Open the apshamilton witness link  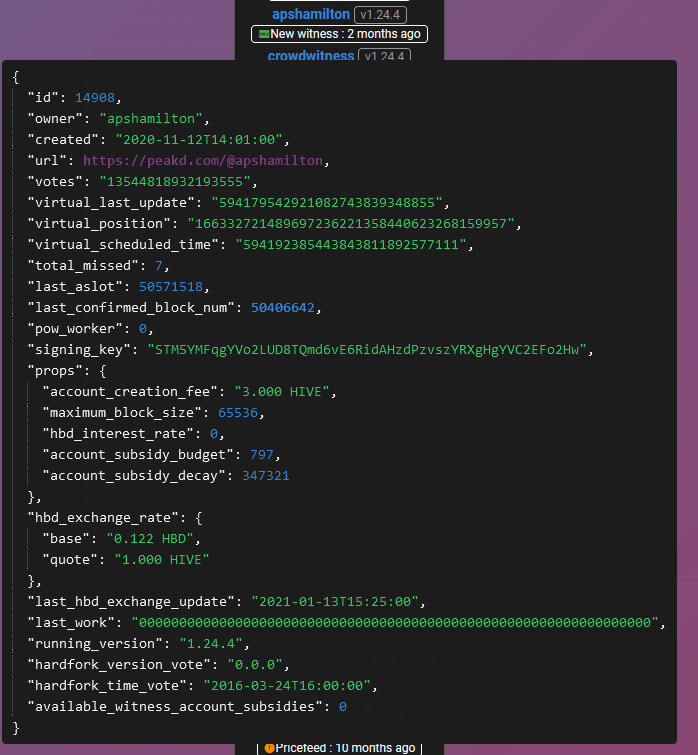click(x=310, y=14)
